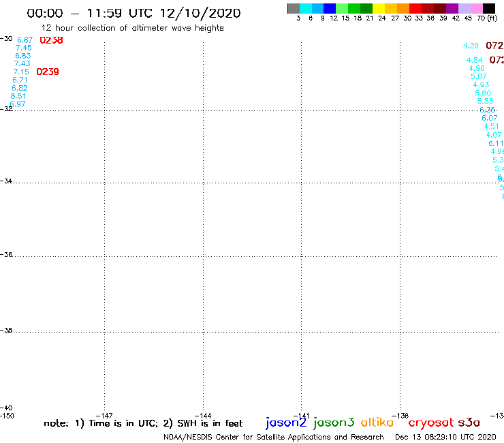Click wave height value 4.90
The height and width of the screenshot is (443, 504).
(x=477, y=68)
